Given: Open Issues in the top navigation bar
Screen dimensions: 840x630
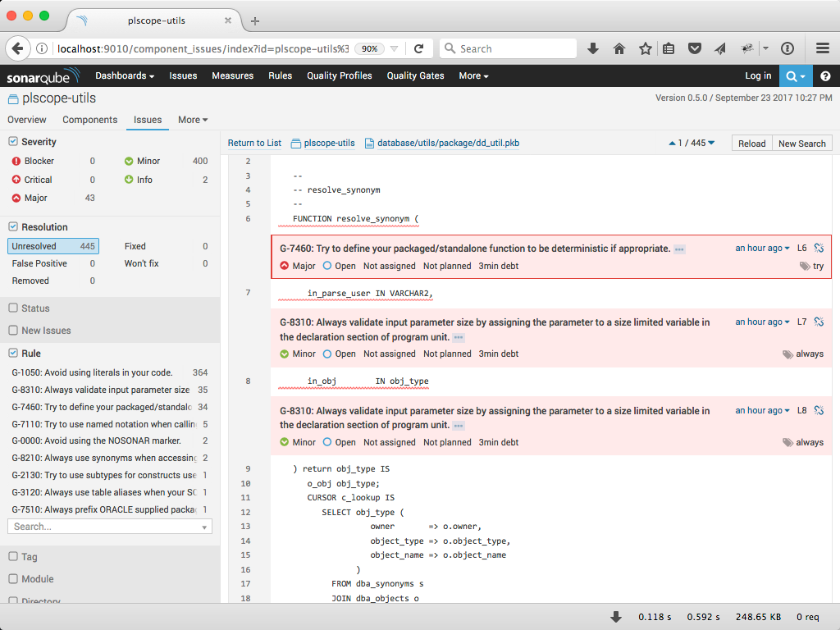Looking at the screenshot, I should [x=183, y=76].
